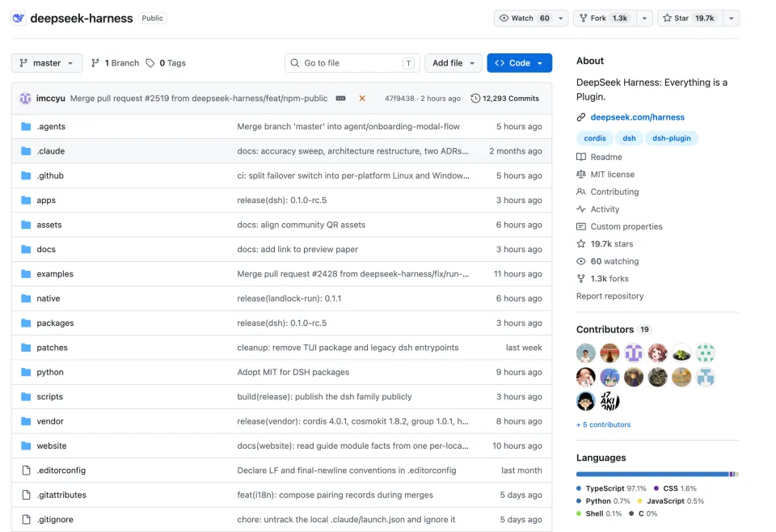Click the Readme book icon
The width and height of the screenshot is (776, 532).
(x=581, y=157)
